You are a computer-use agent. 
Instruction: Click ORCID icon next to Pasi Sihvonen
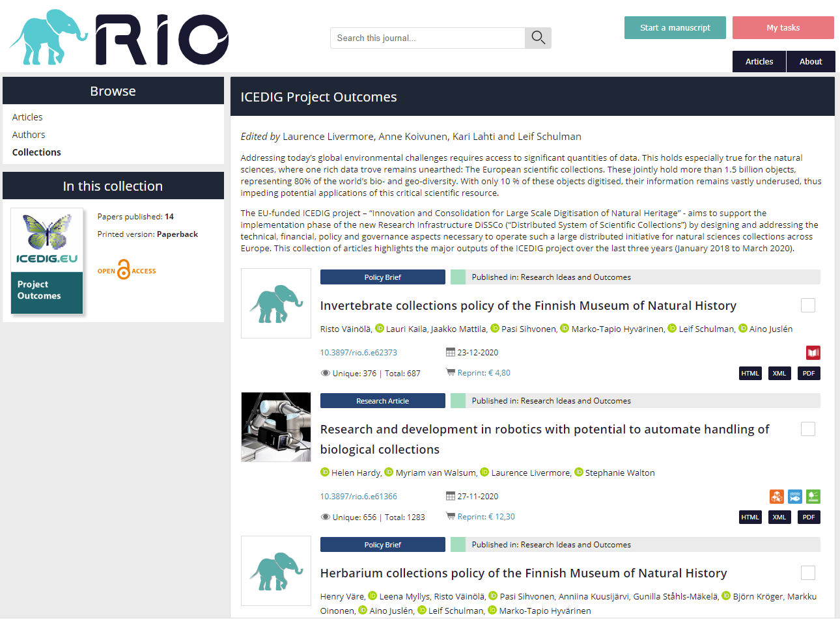495,328
